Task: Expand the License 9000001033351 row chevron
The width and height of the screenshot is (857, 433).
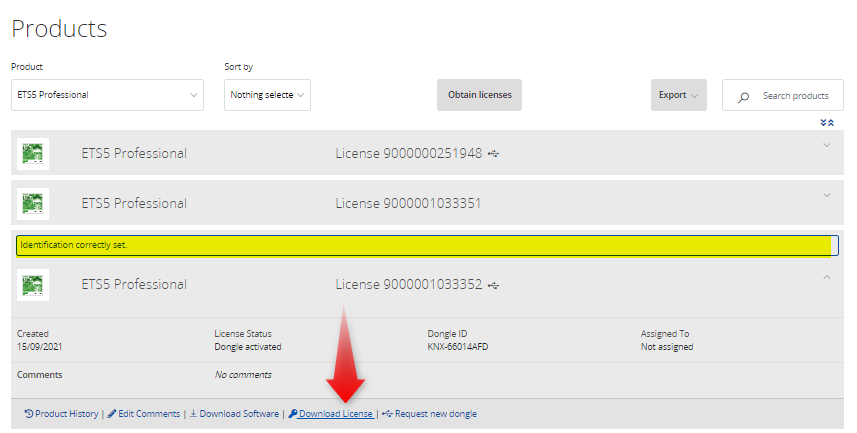Action: (827, 195)
